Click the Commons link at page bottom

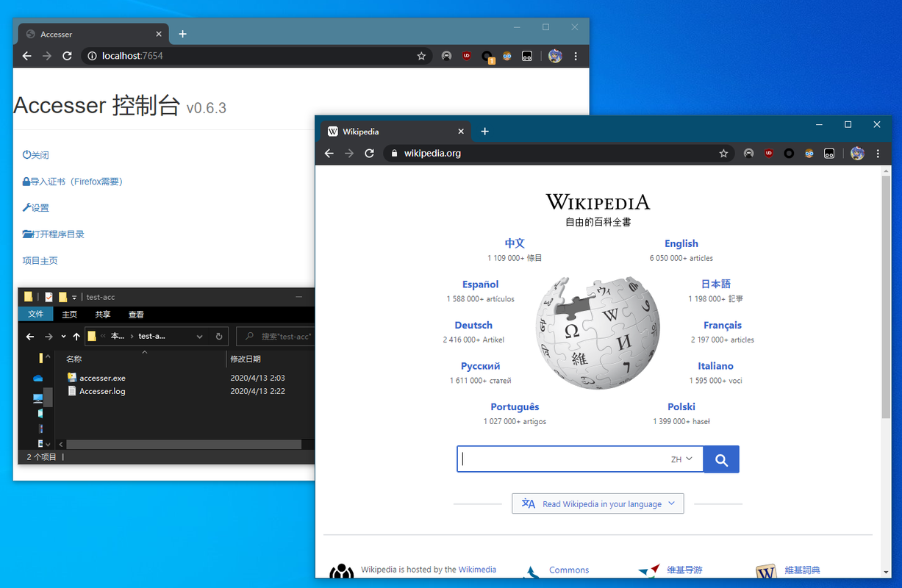569,570
